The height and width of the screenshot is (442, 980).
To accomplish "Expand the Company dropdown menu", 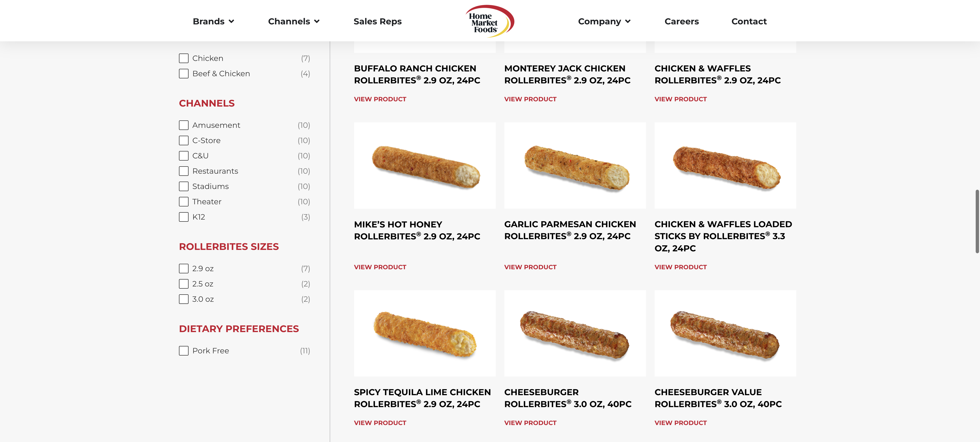I will point(604,22).
